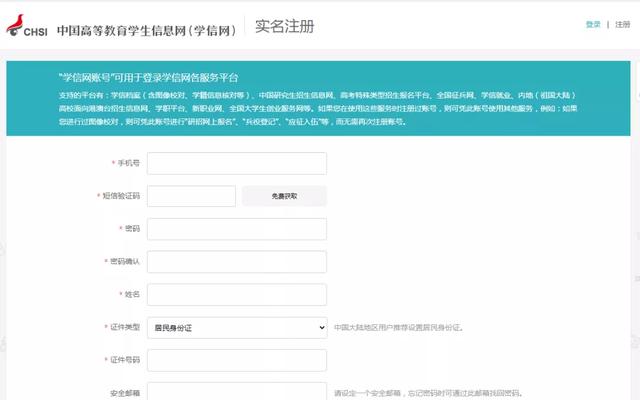This screenshot has width=640, height=400.
Task: Click the 免费获取 button
Action: [284, 196]
